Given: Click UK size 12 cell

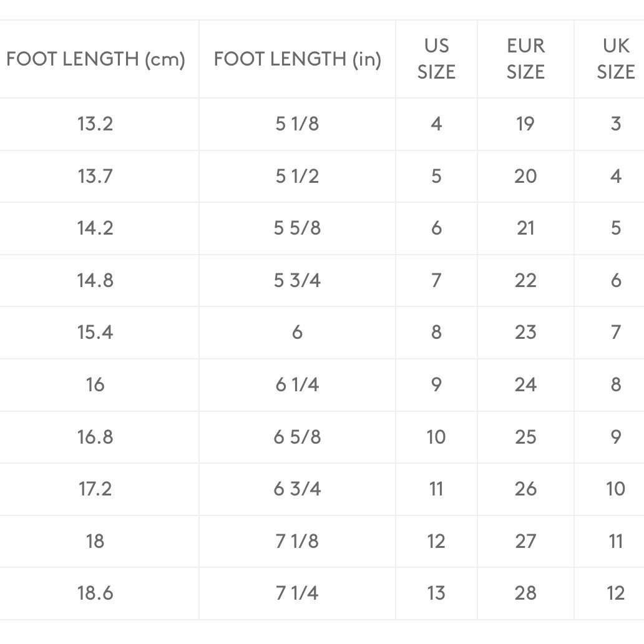Looking at the screenshot, I should (x=615, y=593).
